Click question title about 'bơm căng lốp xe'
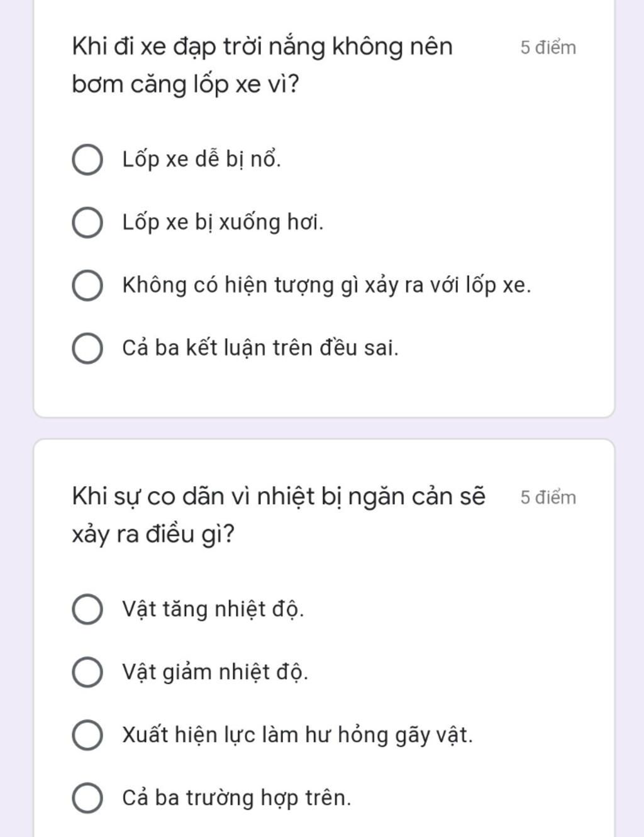This screenshot has height=837, width=644. [262, 65]
